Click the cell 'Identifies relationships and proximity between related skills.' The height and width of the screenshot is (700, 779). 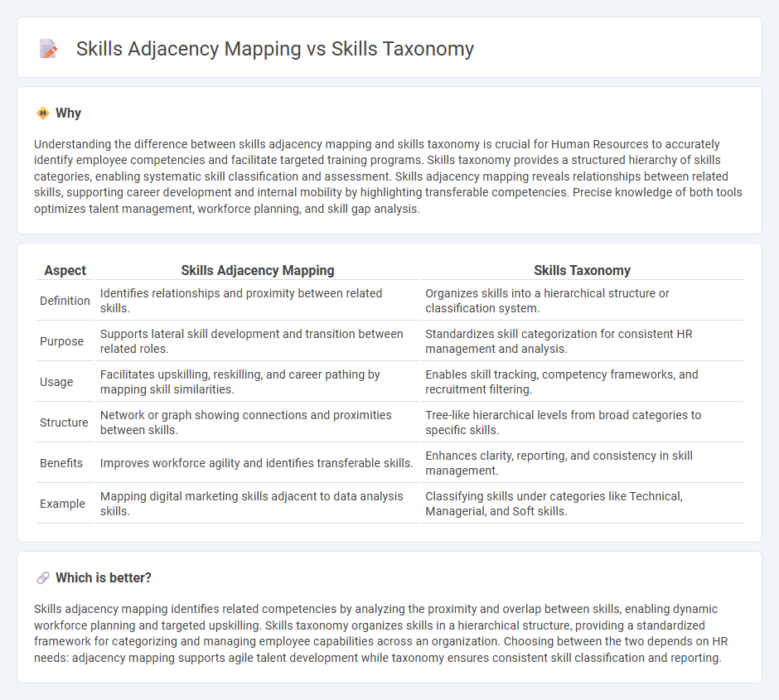(x=258, y=301)
